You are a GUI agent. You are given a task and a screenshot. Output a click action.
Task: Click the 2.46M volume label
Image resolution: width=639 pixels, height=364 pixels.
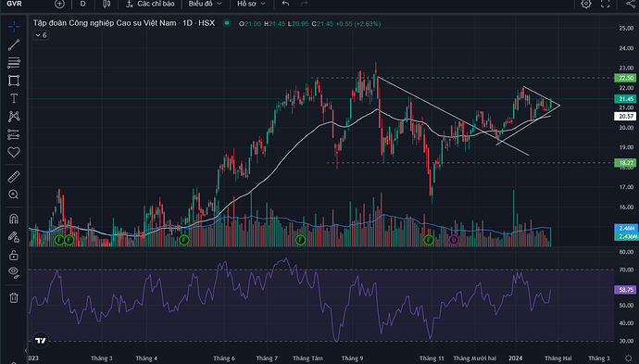pyautogui.click(x=626, y=228)
